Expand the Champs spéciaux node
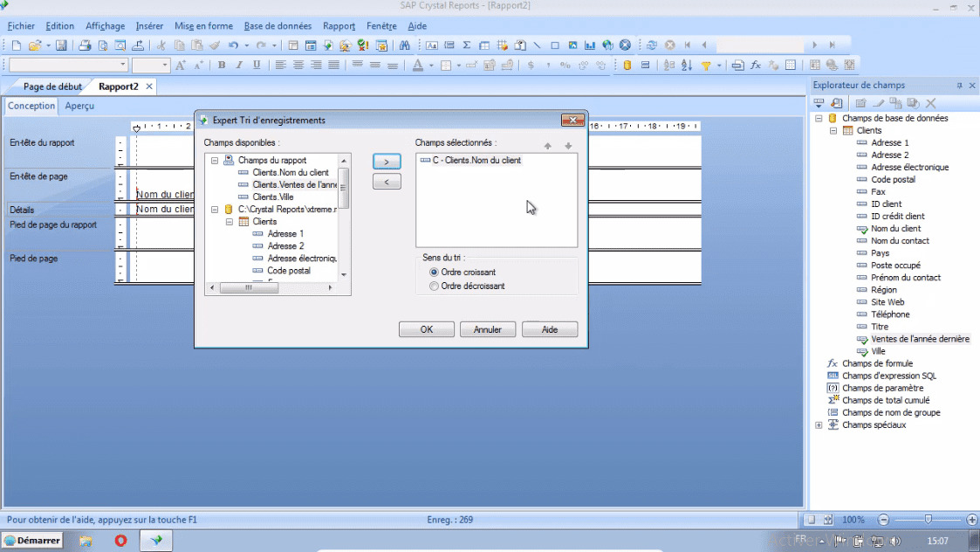The image size is (980, 552). 819,425
